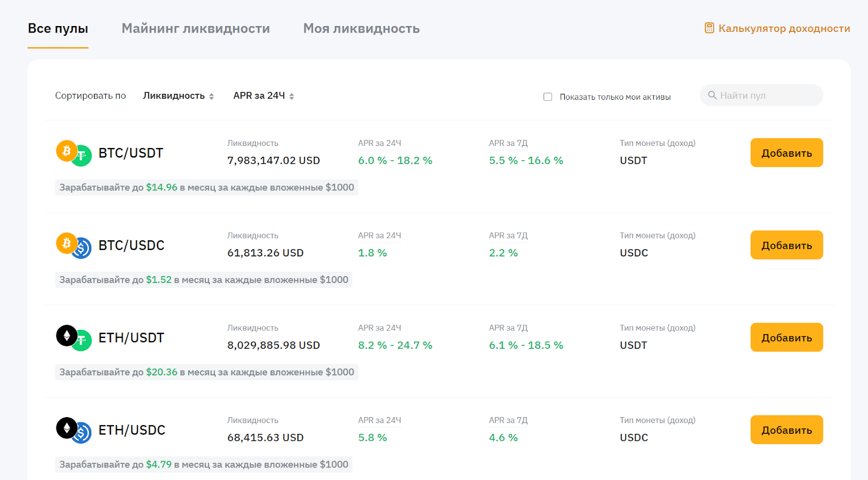Click the calculator icon beside Калькулятор доходности
868x480 pixels.
[709, 28]
